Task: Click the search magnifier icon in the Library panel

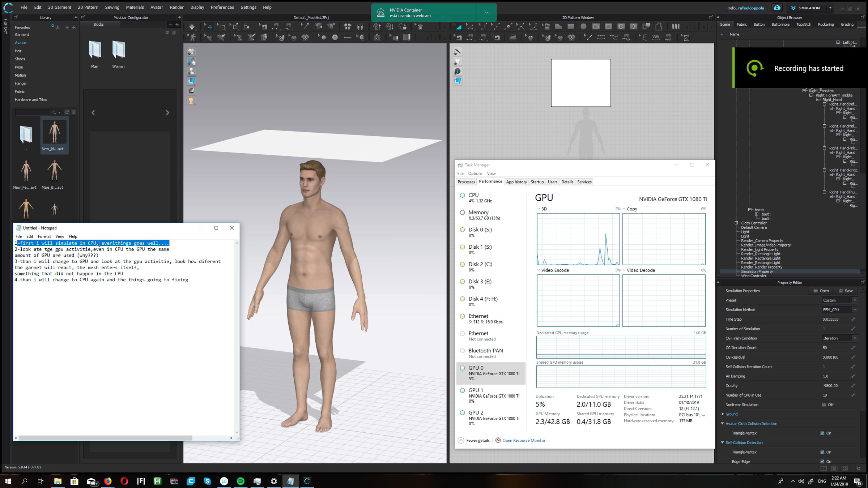Action: click(x=54, y=112)
